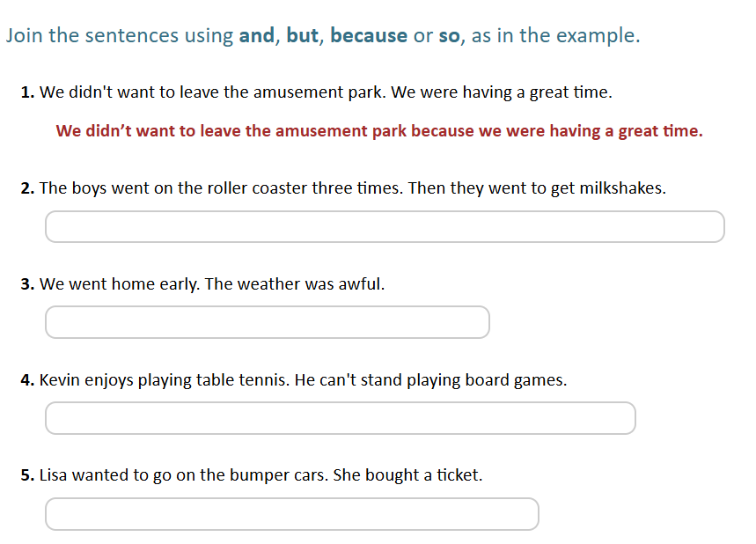The height and width of the screenshot is (544, 756).
Task: Click the answer field for question 3
Action: click(267, 322)
